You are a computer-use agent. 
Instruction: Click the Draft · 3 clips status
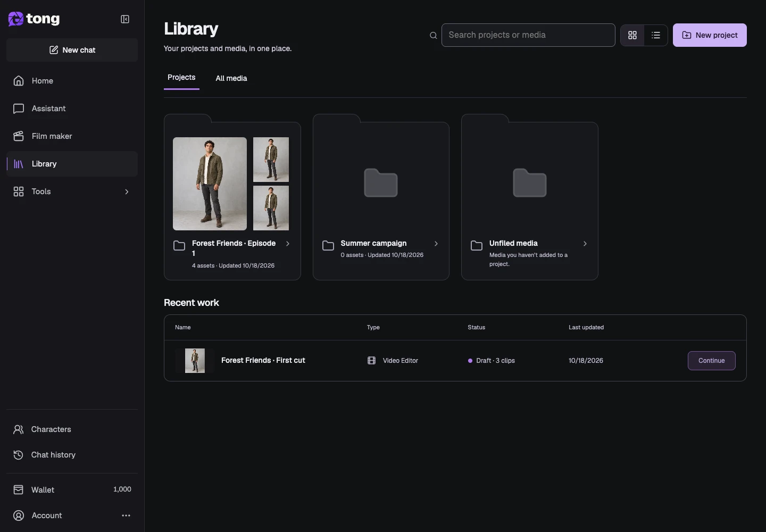click(x=492, y=361)
